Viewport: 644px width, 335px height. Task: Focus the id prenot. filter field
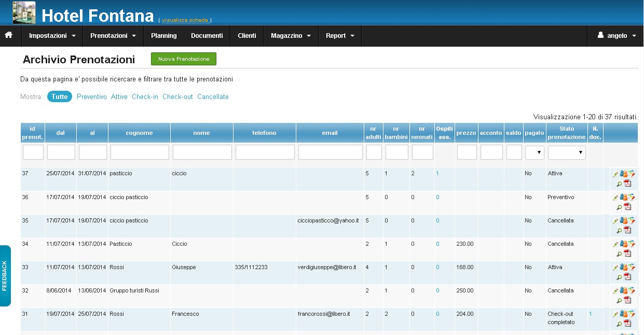(x=33, y=152)
